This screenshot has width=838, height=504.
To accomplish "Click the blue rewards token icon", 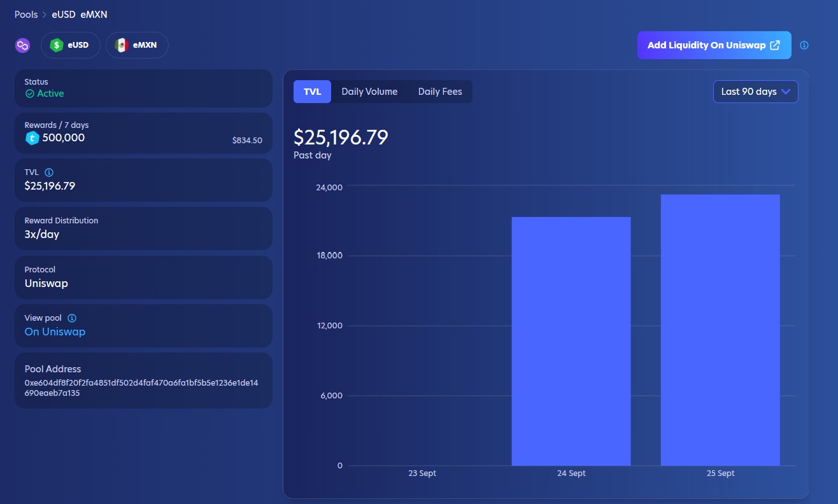I will coord(32,138).
